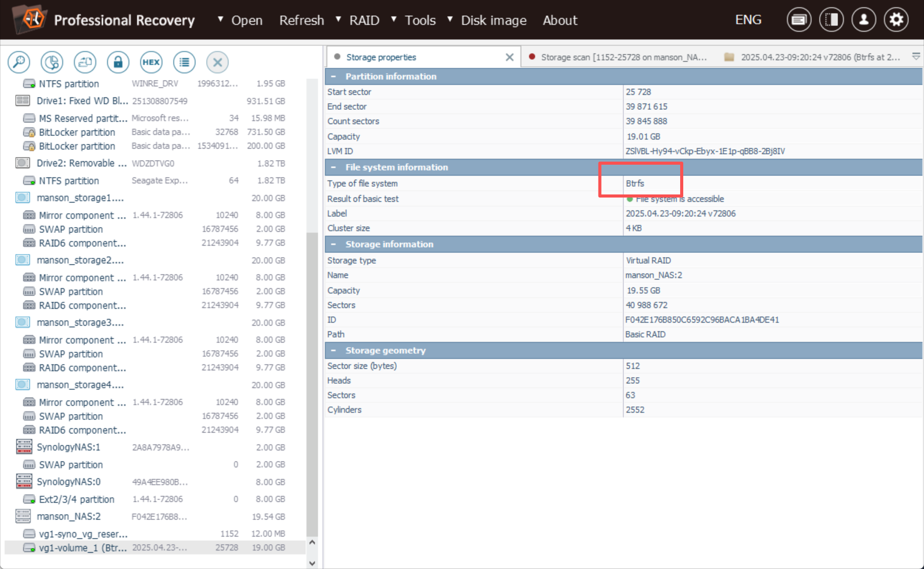Click the LVM ID value ZSlVBL-Hy94...
The height and width of the screenshot is (569, 924).
click(x=705, y=151)
